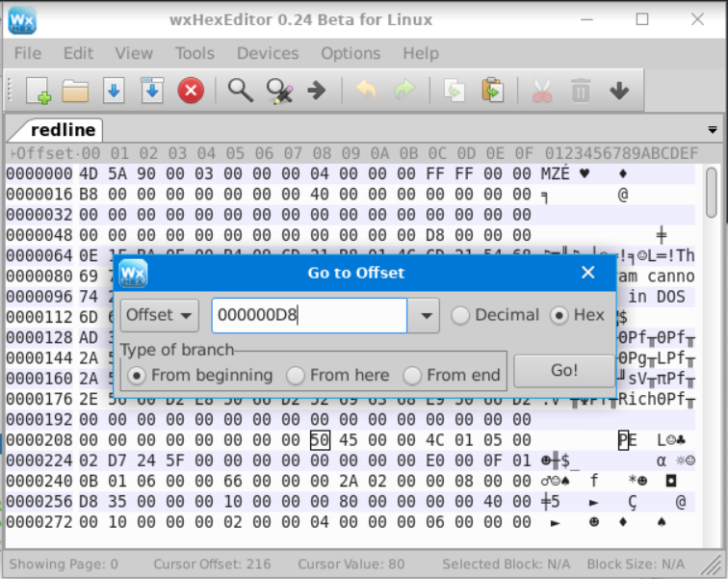Click the Block Size: N/A status entry
The width and height of the screenshot is (728, 579).
(636, 565)
